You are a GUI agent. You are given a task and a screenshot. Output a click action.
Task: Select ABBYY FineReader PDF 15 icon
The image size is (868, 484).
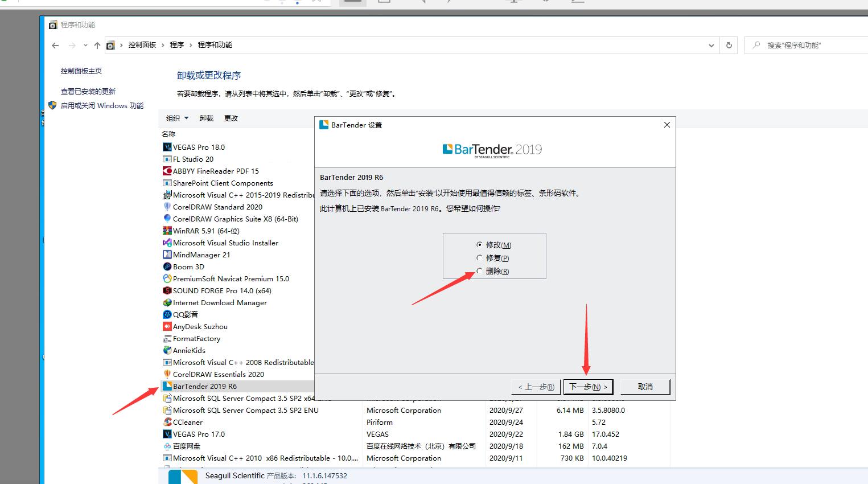(x=167, y=171)
